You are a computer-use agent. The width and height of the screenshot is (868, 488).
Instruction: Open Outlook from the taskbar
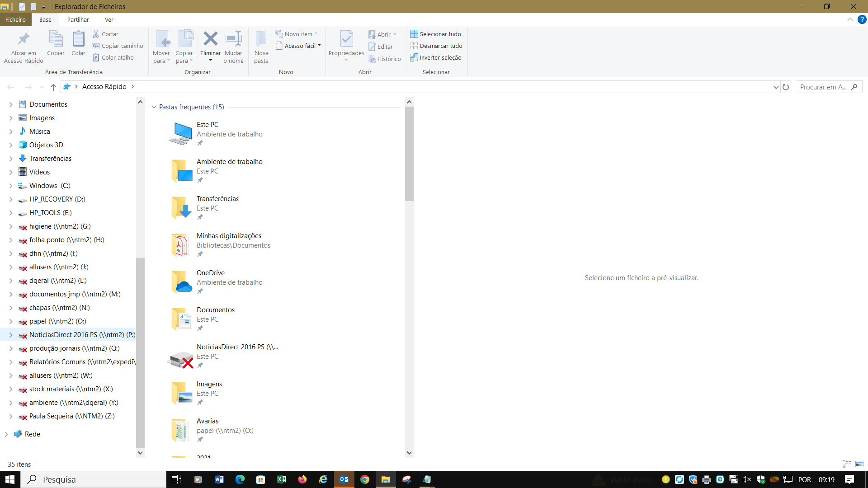click(x=344, y=479)
